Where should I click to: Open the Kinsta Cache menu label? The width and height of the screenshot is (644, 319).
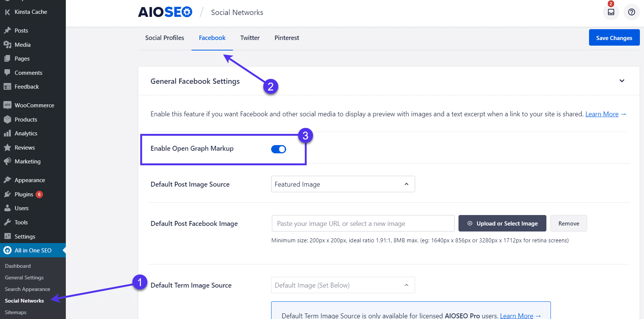pos(31,12)
